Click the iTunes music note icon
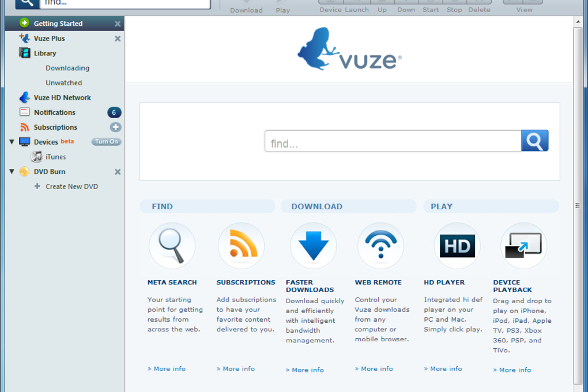Viewport: 588px width, 392px height. coord(36,156)
